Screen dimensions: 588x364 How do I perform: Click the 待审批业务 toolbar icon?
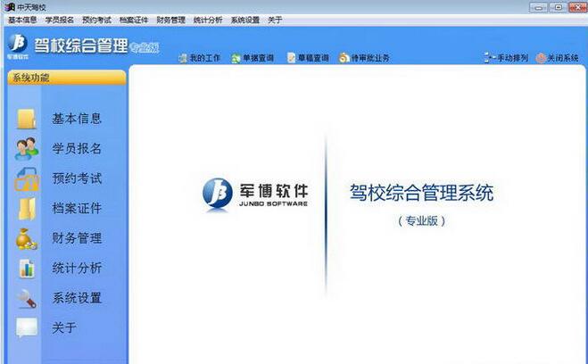pyautogui.click(x=344, y=58)
